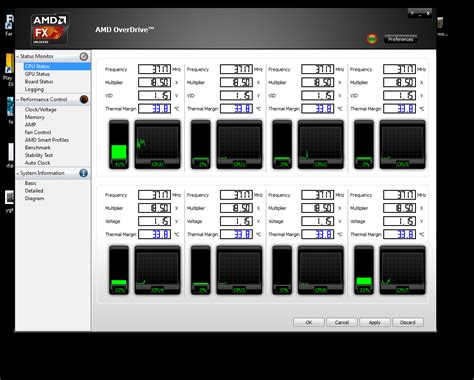This screenshot has width=474, height=380.
Task: Open the Memory settings page
Action: (35, 117)
